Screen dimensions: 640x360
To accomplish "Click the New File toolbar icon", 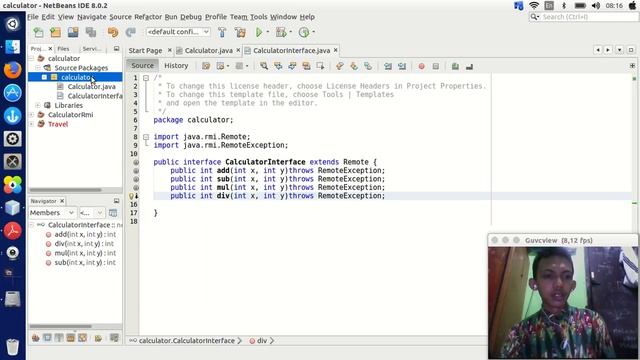I will point(38,32).
